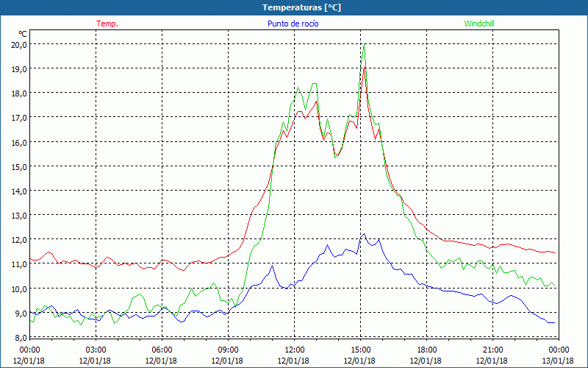Click the "03:00" time axis label

96,350
